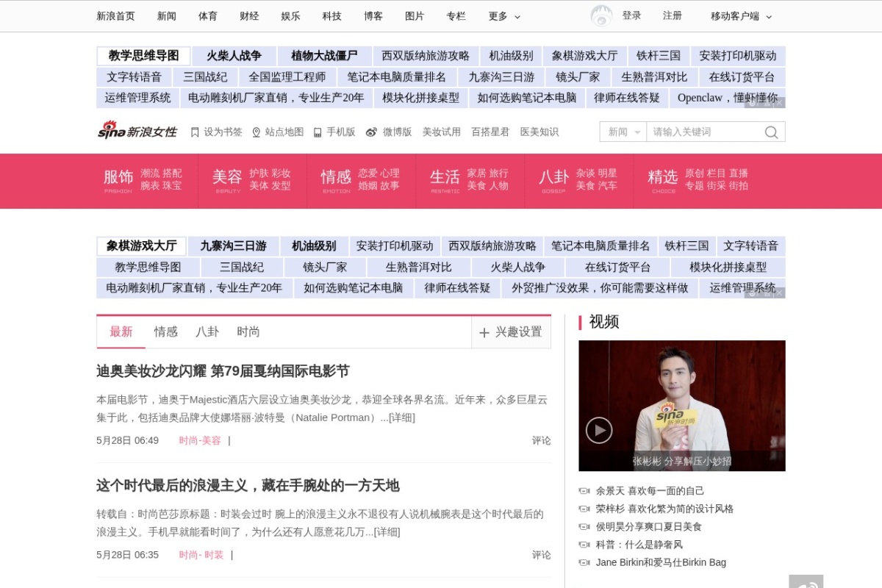Open the 美妆试用 link
This screenshot has width=882, height=588.
(x=441, y=132)
